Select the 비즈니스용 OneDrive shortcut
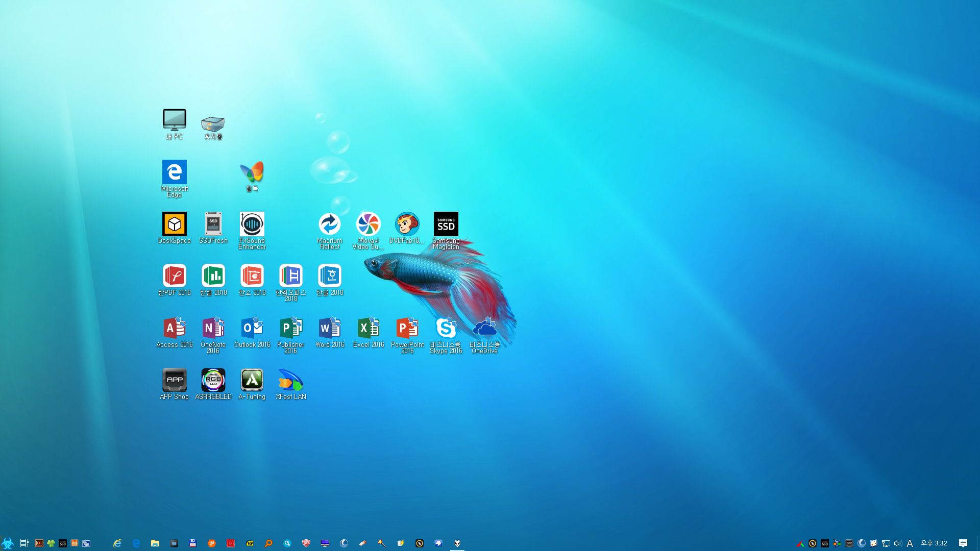The image size is (980, 551). (484, 335)
